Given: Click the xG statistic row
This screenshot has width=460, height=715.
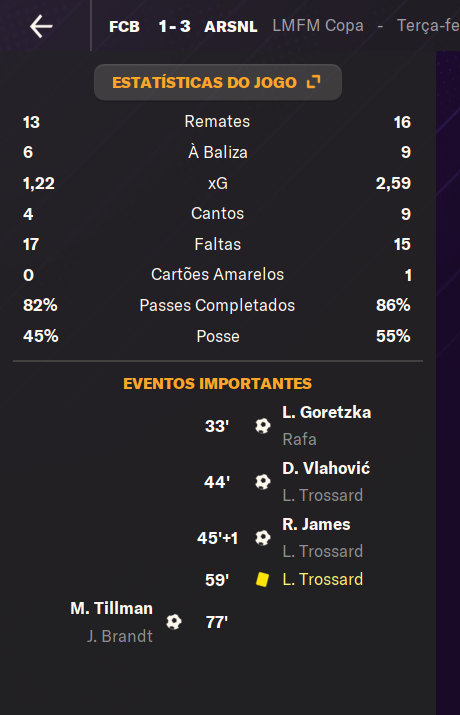Looking at the screenshot, I should tap(217, 183).
